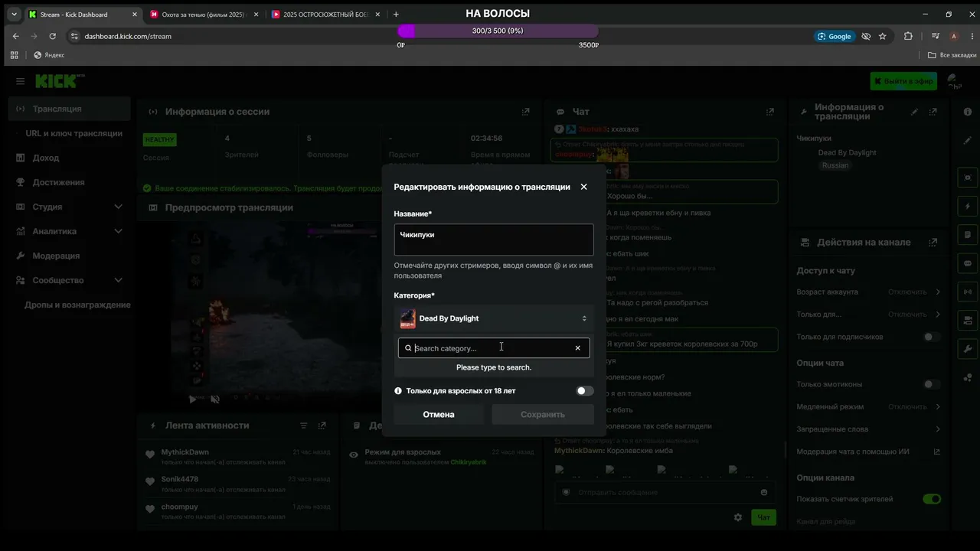The image size is (980, 551).
Task: Click chat bubble icon in right sidebar
Action: coord(968,263)
